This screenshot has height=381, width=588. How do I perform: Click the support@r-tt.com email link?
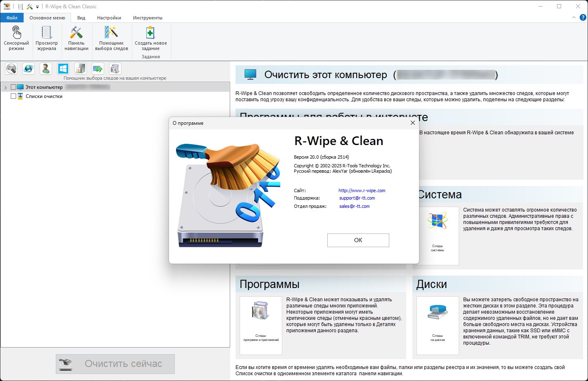(357, 198)
